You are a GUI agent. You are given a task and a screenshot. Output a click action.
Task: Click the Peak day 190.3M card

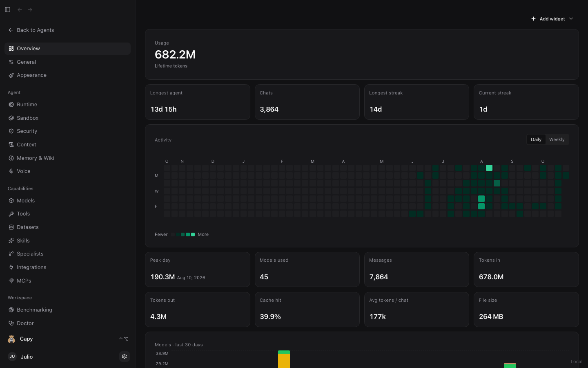(198, 269)
